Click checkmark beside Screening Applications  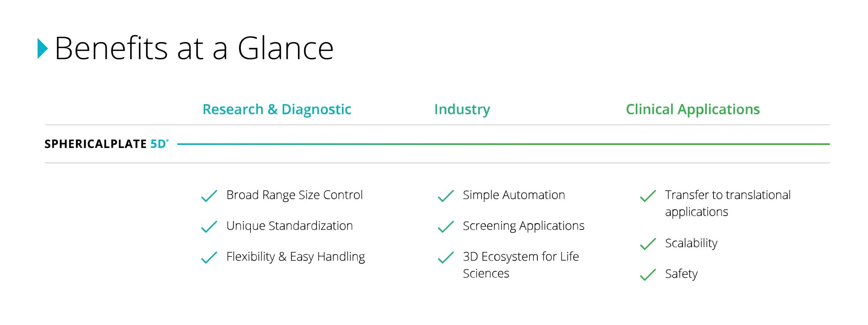click(x=446, y=227)
